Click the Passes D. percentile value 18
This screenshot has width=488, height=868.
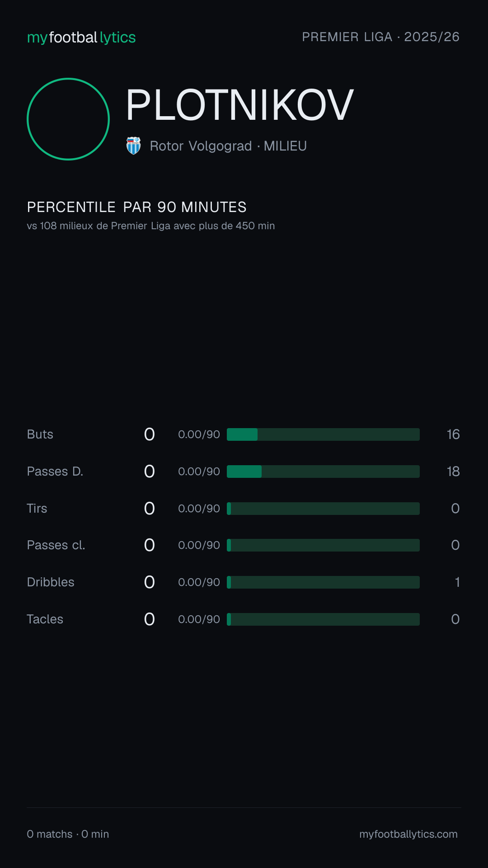point(453,472)
